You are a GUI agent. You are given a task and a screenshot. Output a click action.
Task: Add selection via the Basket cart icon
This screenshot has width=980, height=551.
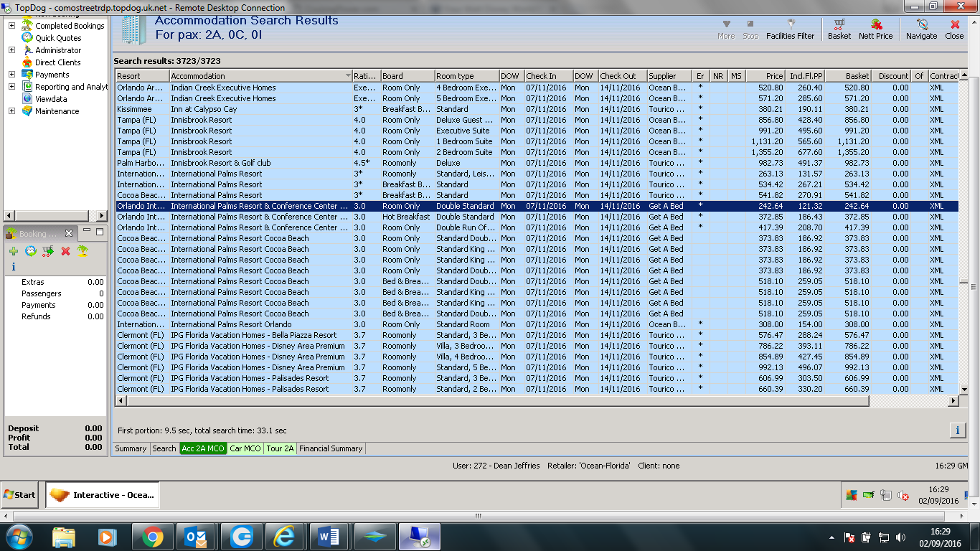click(x=839, y=29)
